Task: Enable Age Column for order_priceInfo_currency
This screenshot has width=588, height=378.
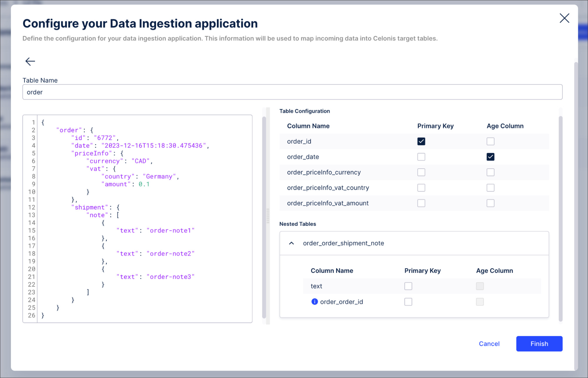Action: tap(490, 172)
